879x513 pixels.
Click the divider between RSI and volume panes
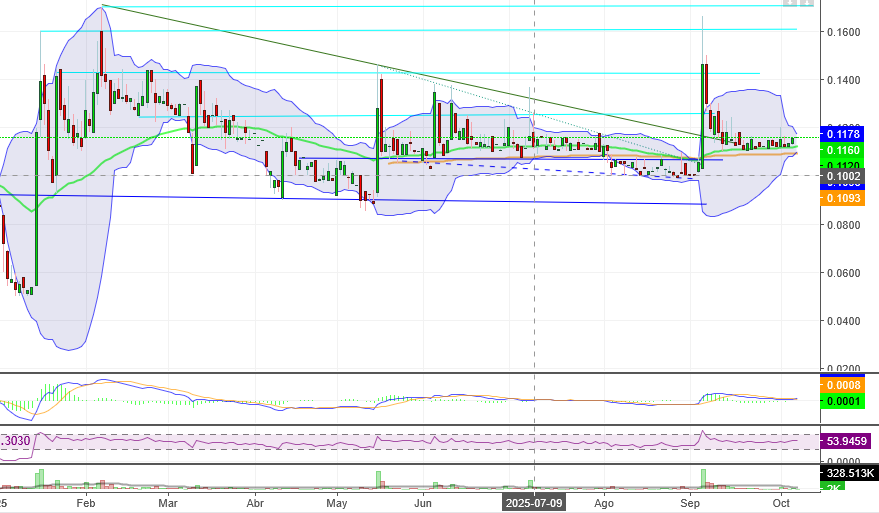410,464
